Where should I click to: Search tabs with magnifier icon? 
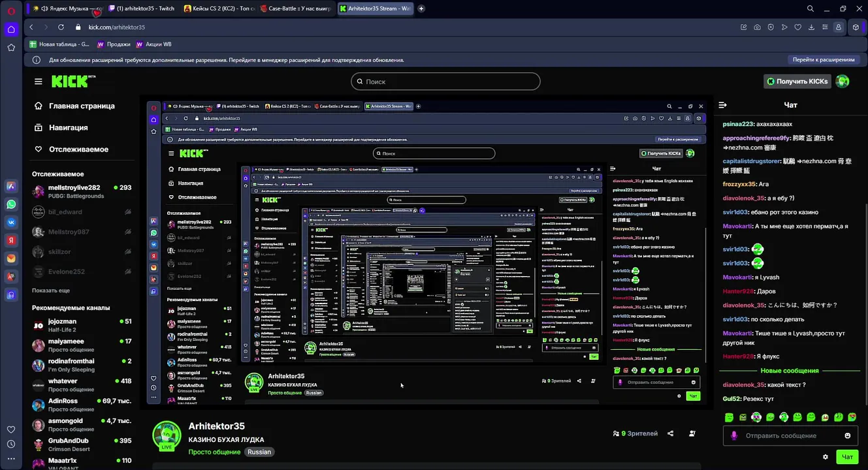pos(811,8)
